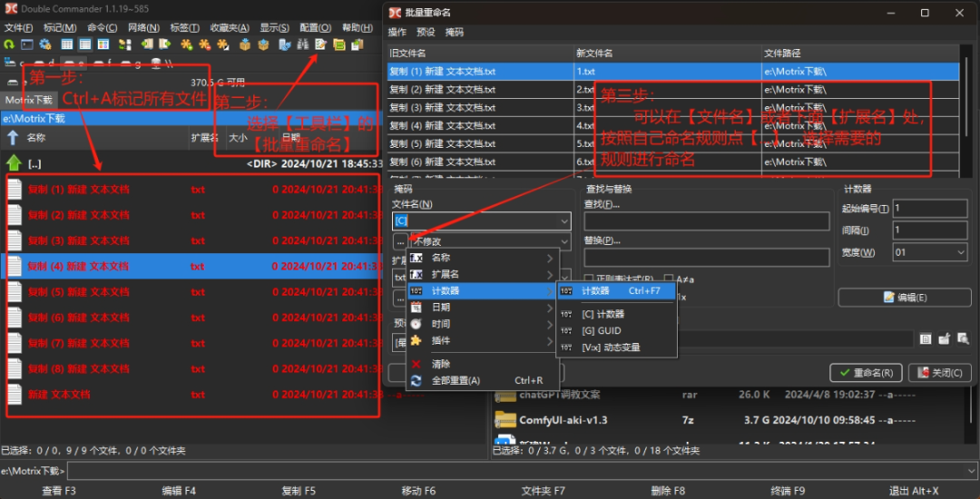The width and height of the screenshot is (980, 499).
Task: Click the select group asterisk-plus icon
Action: tap(186, 44)
